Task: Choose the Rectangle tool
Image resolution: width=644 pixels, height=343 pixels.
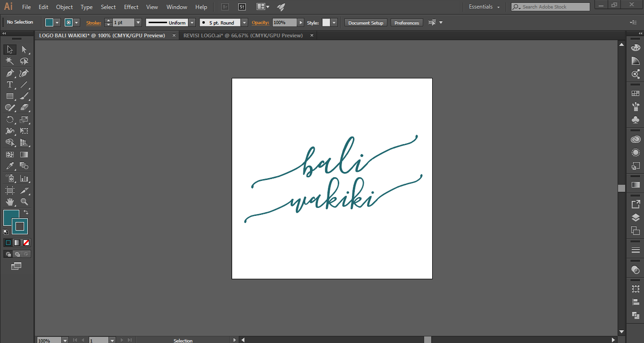Action: (10, 96)
